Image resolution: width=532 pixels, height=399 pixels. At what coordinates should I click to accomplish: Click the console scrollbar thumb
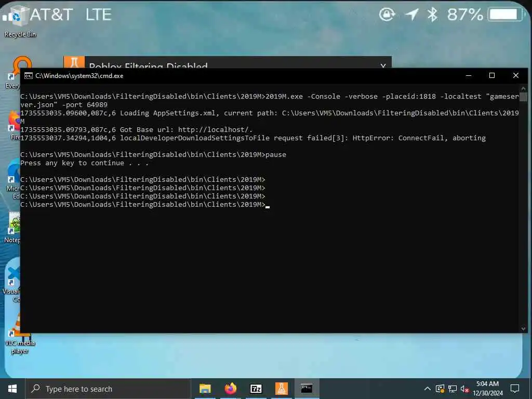[x=523, y=97]
